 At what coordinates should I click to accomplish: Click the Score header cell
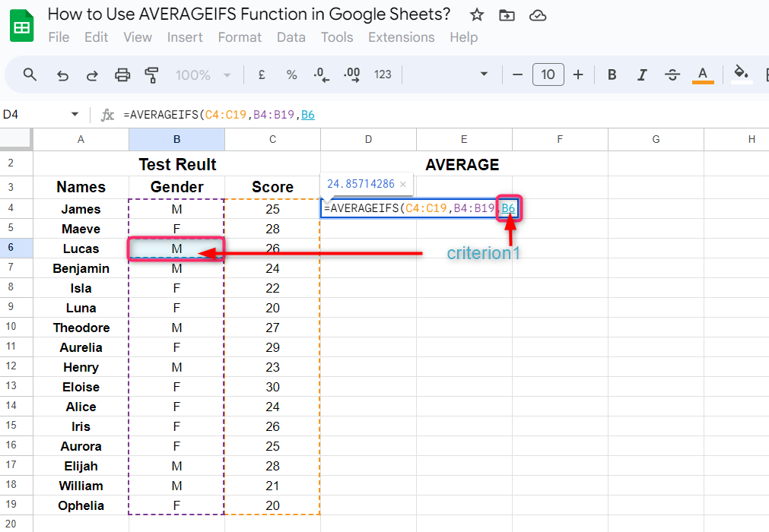click(x=272, y=187)
